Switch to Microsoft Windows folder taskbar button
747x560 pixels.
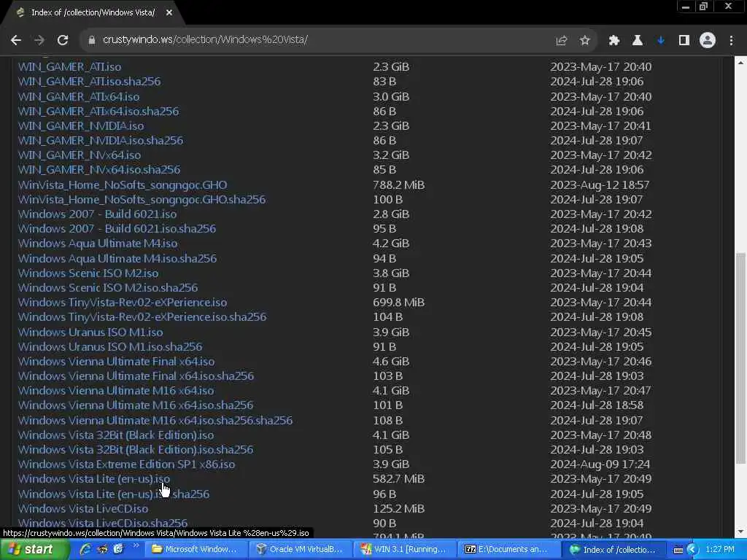195,550
